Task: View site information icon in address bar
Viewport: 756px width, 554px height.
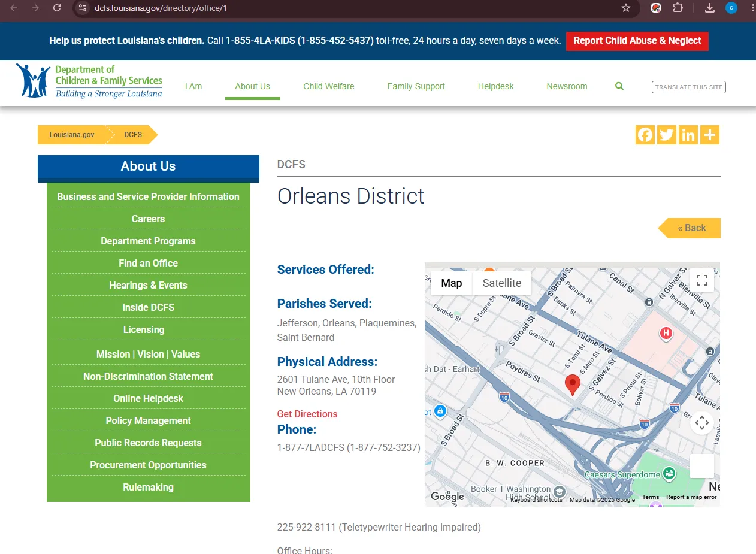Action: pyautogui.click(x=83, y=8)
